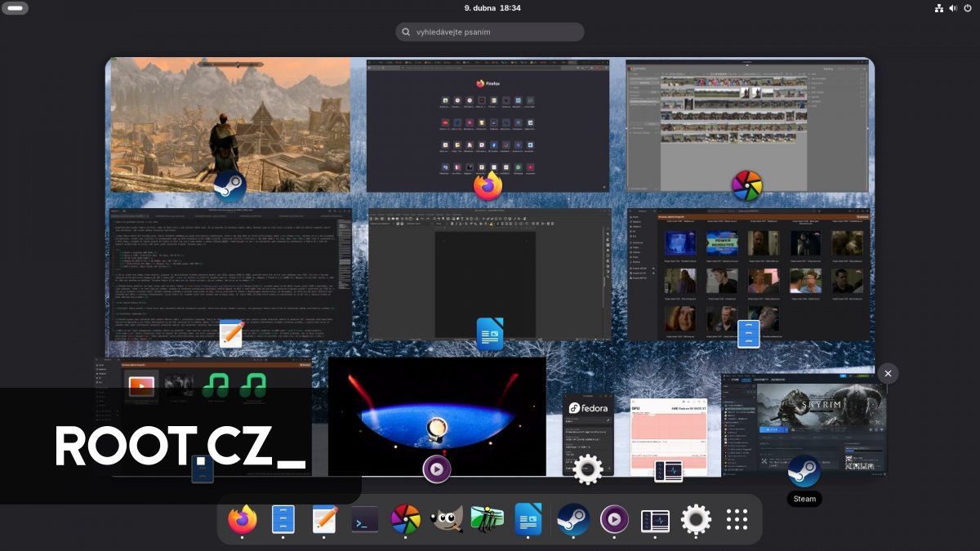Launch Steam from the dock

coord(572,519)
